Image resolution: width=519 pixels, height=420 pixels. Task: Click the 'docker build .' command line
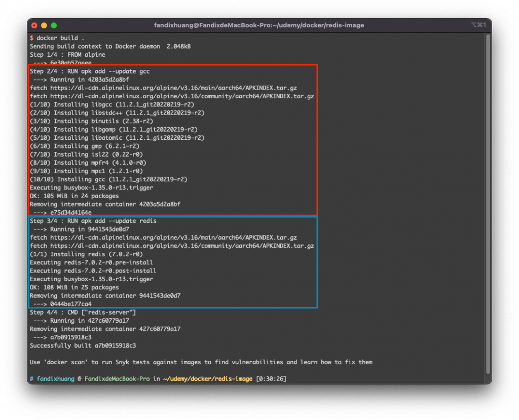pos(57,38)
